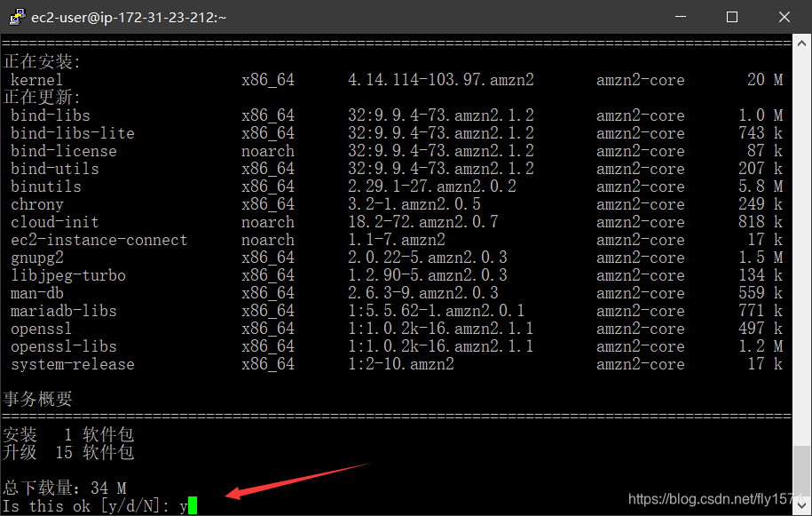This screenshot has height=516, width=812.
Task: Click the '升级 15 软件包' line
Action: tap(68, 452)
